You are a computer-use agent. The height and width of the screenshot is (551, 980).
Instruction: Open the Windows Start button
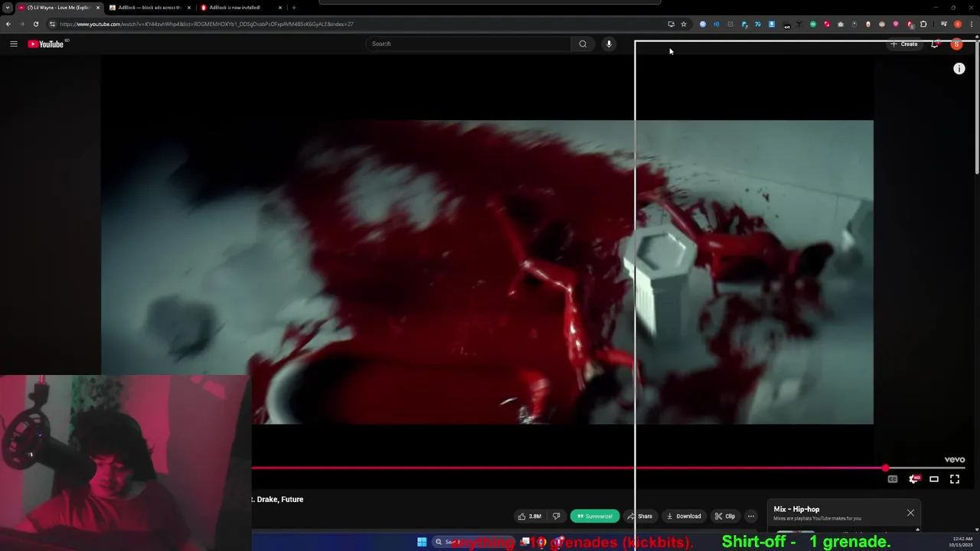[422, 542]
